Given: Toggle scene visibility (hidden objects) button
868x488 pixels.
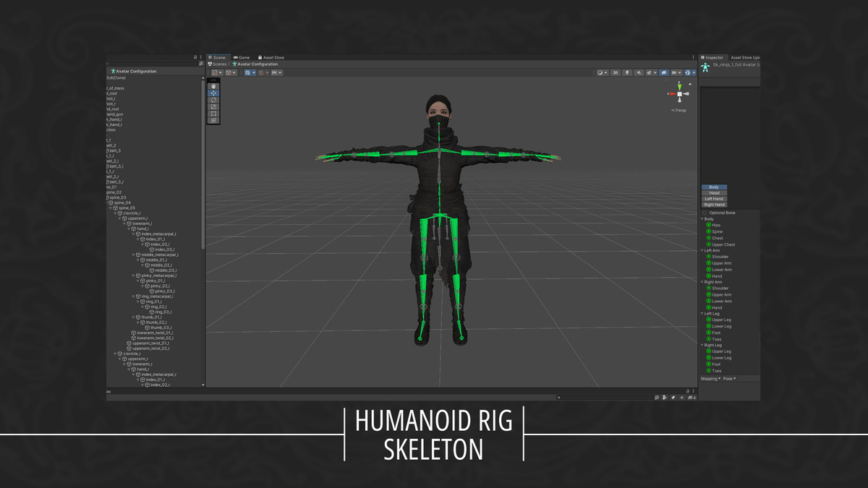Looking at the screenshot, I should pos(664,72).
